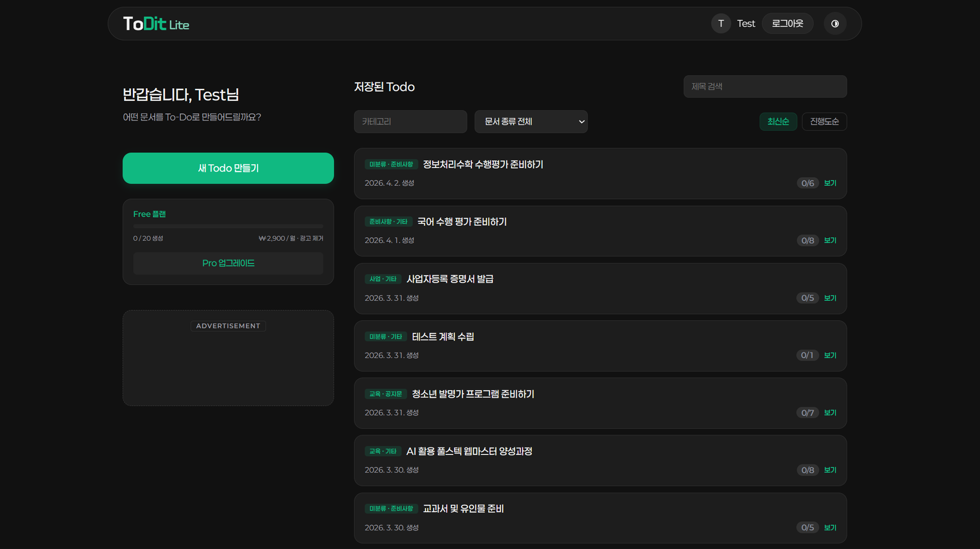980x549 pixels.
Task: Select the 청소년 발명가 프로그램 준비하기 title
Action: coord(473,394)
